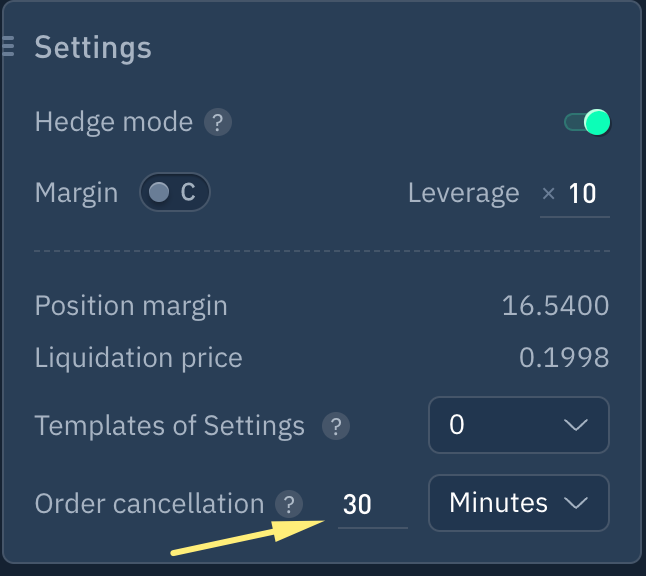Click the Order cancellation 30 input field
This screenshot has height=576, width=646.
click(371, 505)
